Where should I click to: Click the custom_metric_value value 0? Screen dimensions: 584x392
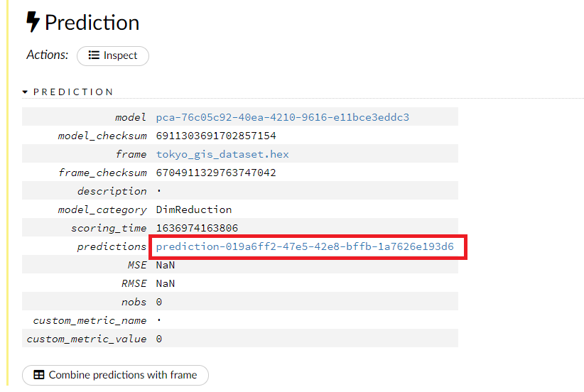coord(159,339)
